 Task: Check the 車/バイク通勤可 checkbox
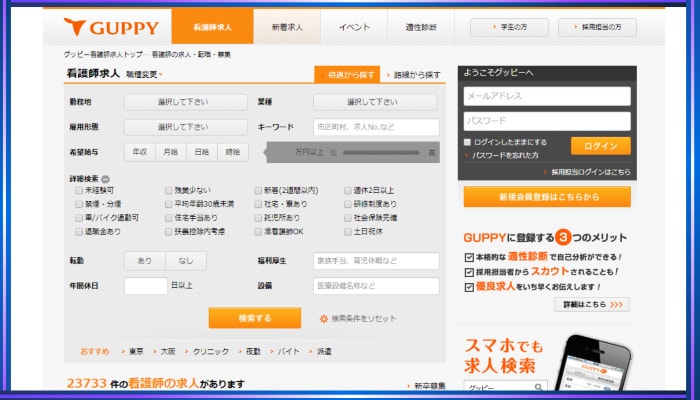pos(79,218)
